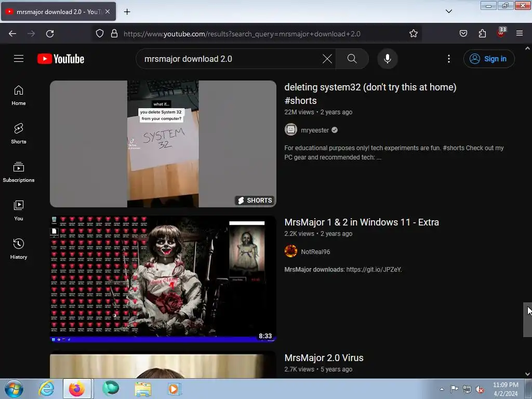Click the MrsMajor downloads description text
Screen dimensions: 532x399
click(x=343, y=270)
